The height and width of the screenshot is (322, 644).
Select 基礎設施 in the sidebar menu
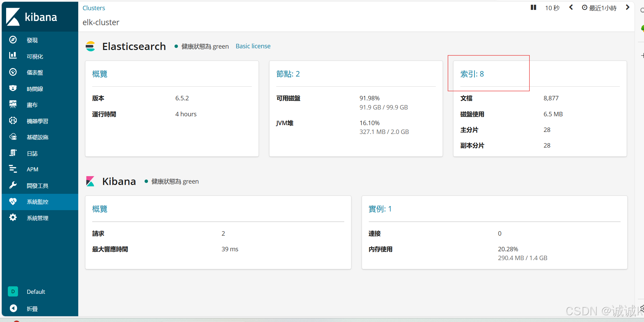[x=37, y=137]
